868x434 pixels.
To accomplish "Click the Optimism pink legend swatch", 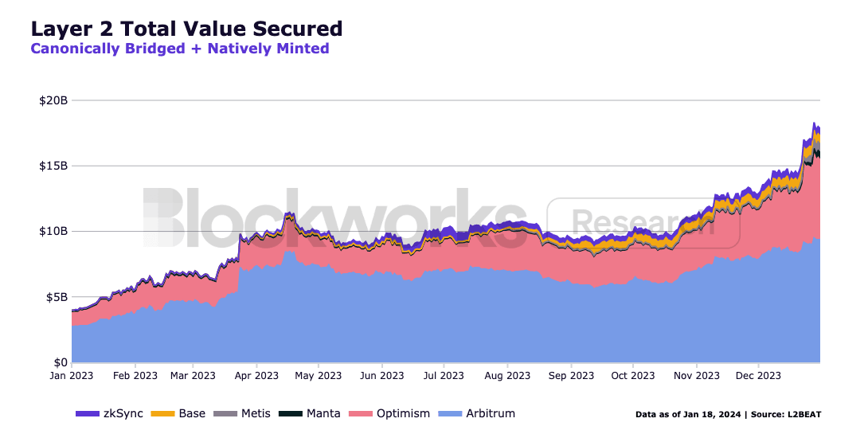I will [361, 414].
